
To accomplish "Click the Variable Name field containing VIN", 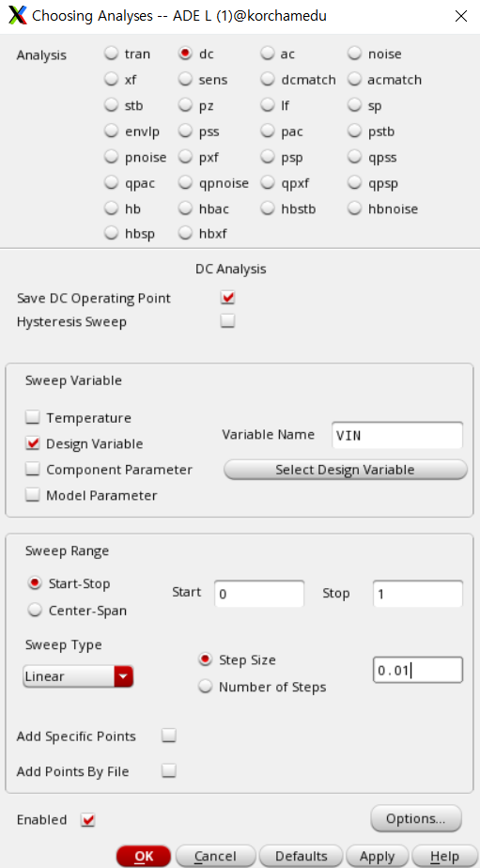I will (x=397, y=435).
